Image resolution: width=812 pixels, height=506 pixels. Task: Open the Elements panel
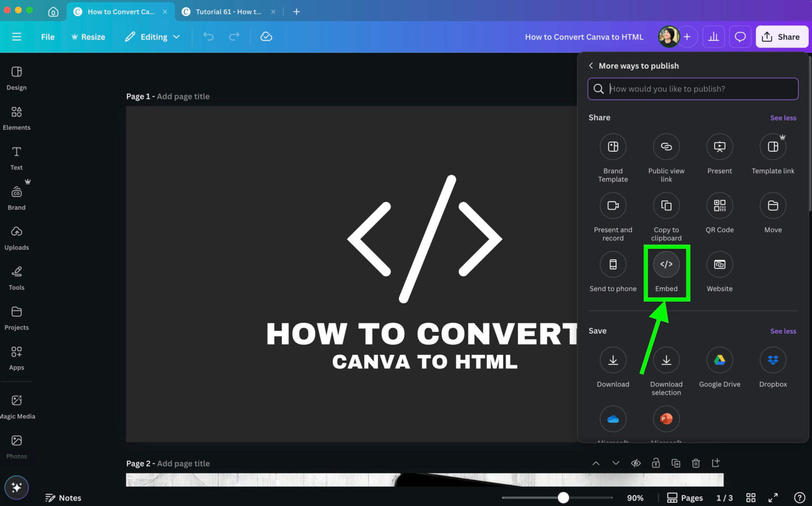tap(16, 118)
